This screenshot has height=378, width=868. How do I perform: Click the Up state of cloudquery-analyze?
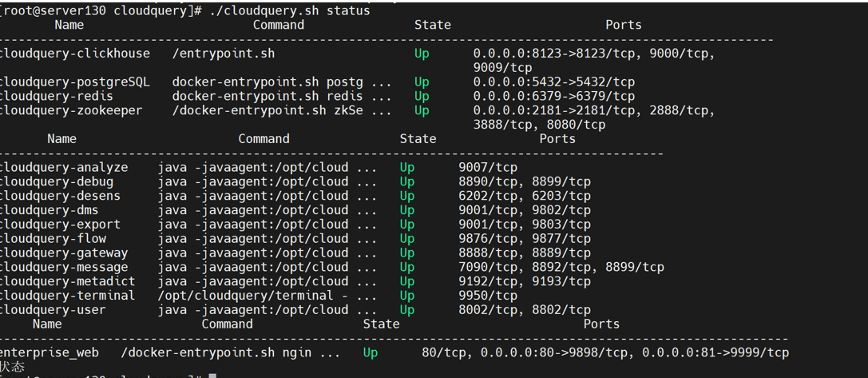click(x=407, y=167)
